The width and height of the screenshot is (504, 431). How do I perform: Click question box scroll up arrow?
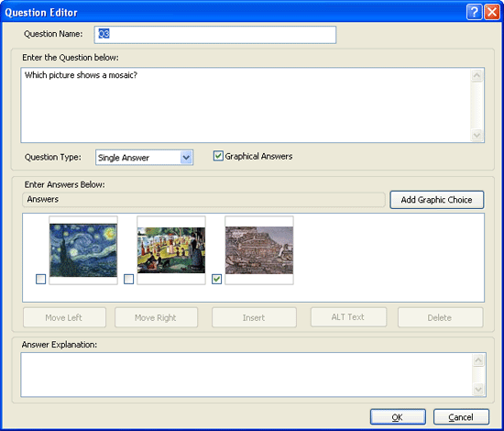477,75
